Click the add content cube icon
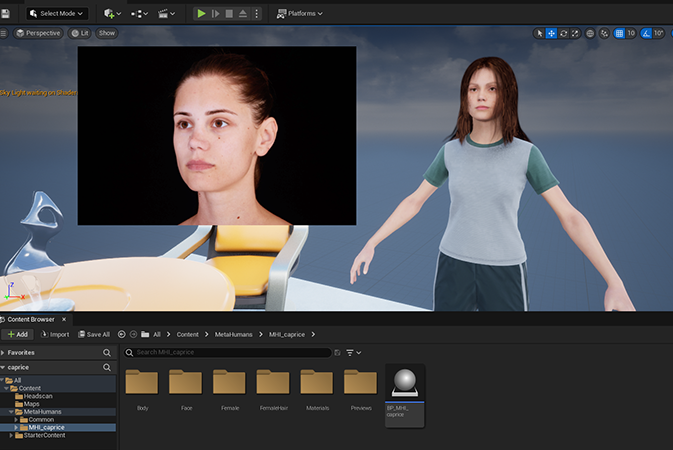 (x=110, y=14)
